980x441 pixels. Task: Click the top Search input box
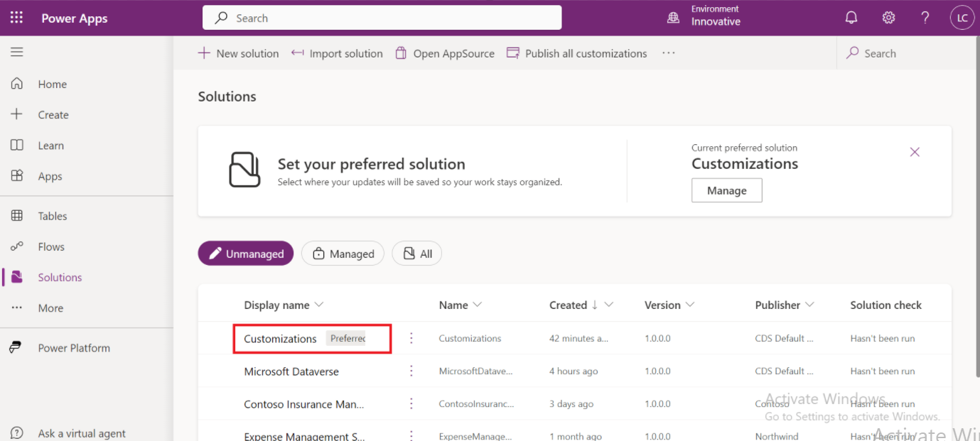pyautogui.click(x=382, y=18)
